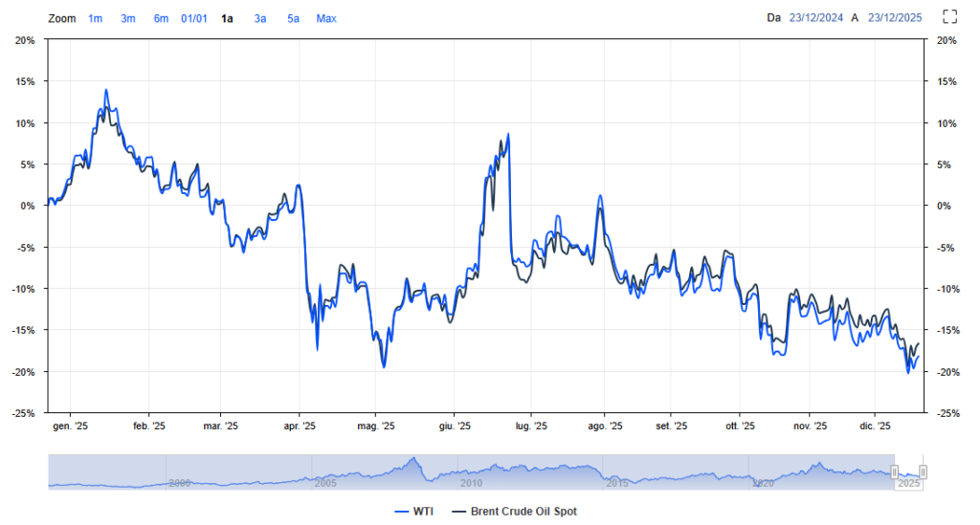This screenshot has height=525, width=980.
Task: Click navigator timeline at the 2015 label
Action: point(616,484)
